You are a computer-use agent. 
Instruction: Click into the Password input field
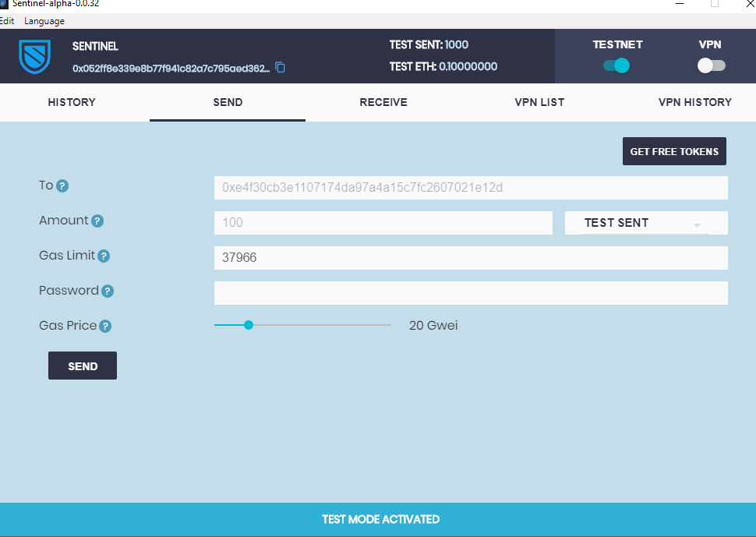471,293
